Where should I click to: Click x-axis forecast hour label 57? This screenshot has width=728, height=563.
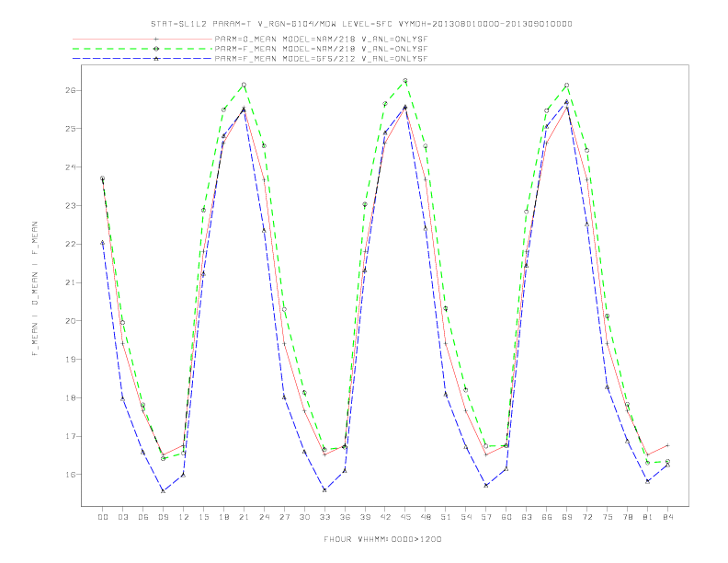[486, 517]
